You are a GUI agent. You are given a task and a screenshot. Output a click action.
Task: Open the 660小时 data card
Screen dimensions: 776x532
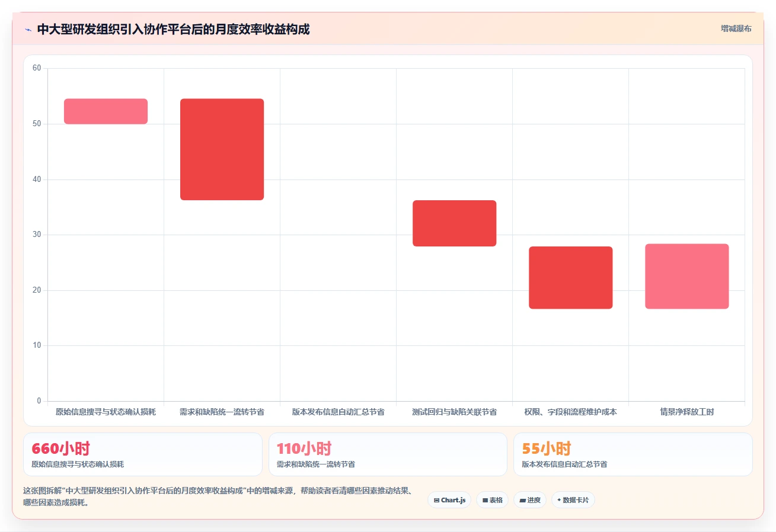142,454
